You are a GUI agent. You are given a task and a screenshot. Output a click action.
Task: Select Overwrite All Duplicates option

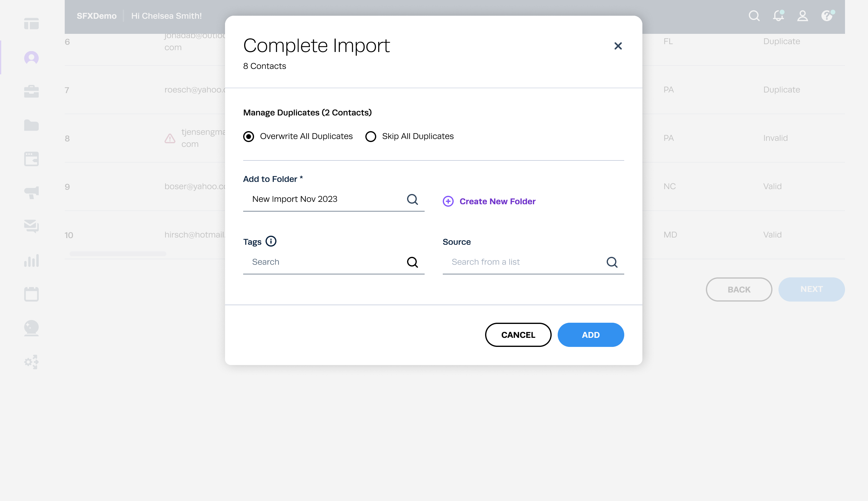pos(249,137)
